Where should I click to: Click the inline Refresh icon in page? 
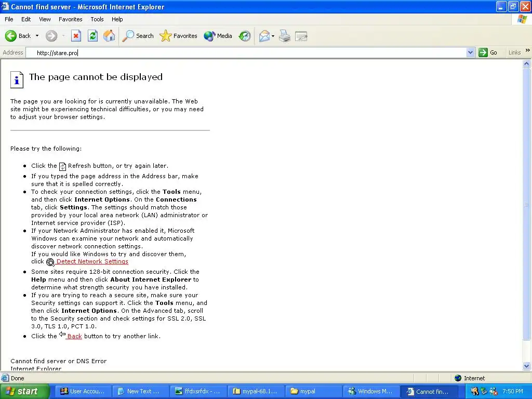point(62,166)
